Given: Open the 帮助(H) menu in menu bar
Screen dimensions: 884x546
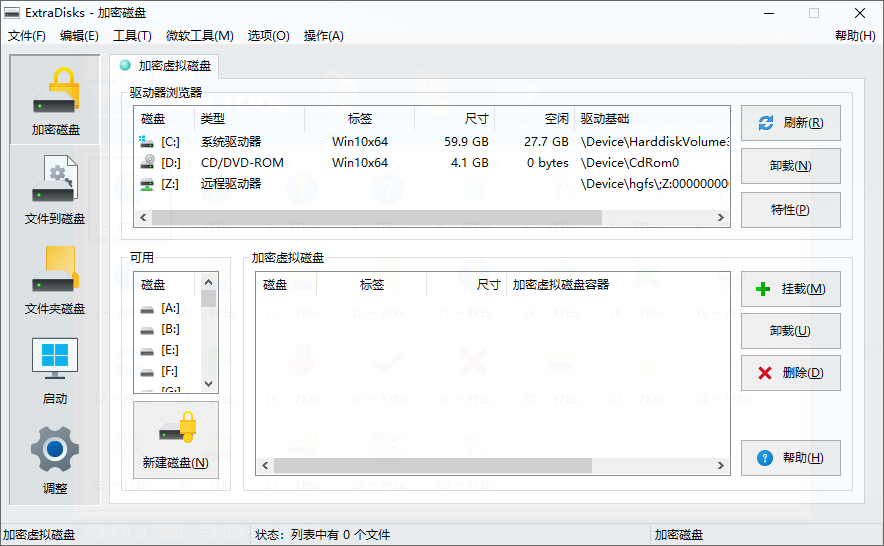Looking at the screenshot, I should tap(855, 36).
